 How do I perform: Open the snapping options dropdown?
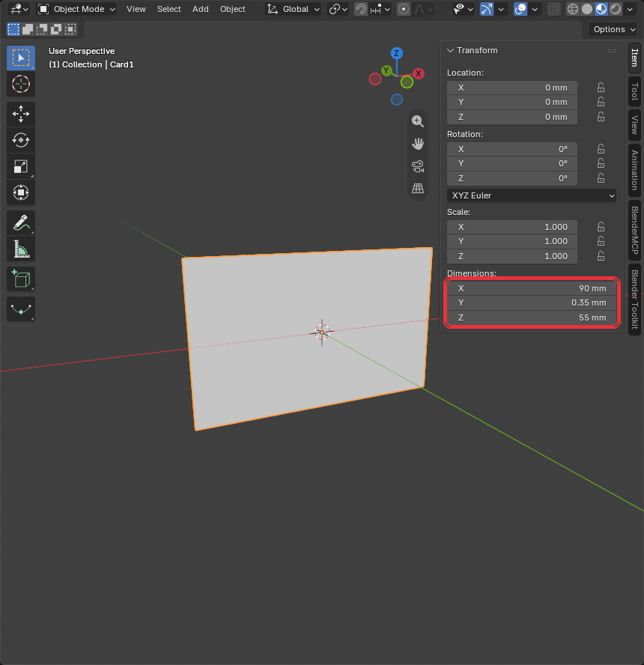380,9
